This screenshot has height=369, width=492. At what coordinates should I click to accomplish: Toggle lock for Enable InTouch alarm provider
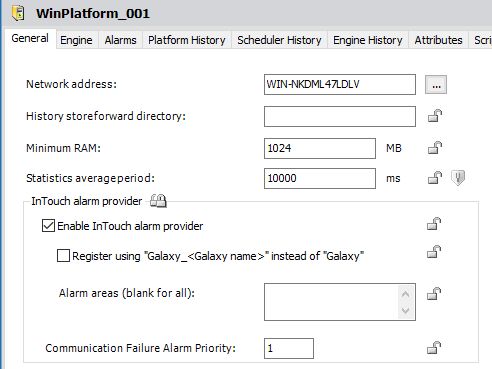[434, 224]
